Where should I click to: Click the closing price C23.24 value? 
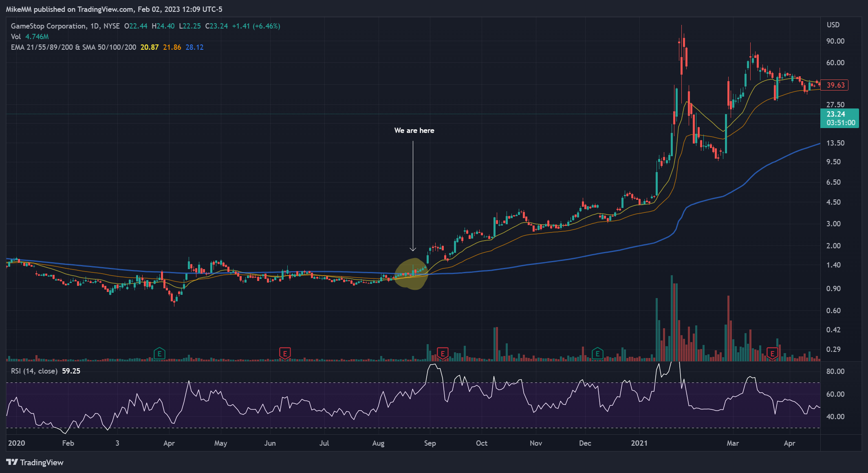216,26
